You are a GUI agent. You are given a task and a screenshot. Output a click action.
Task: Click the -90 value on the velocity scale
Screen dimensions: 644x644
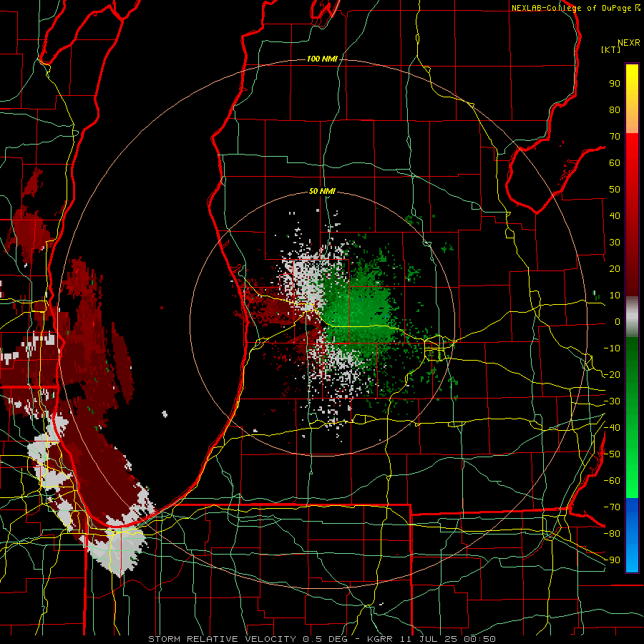[612, 560]
